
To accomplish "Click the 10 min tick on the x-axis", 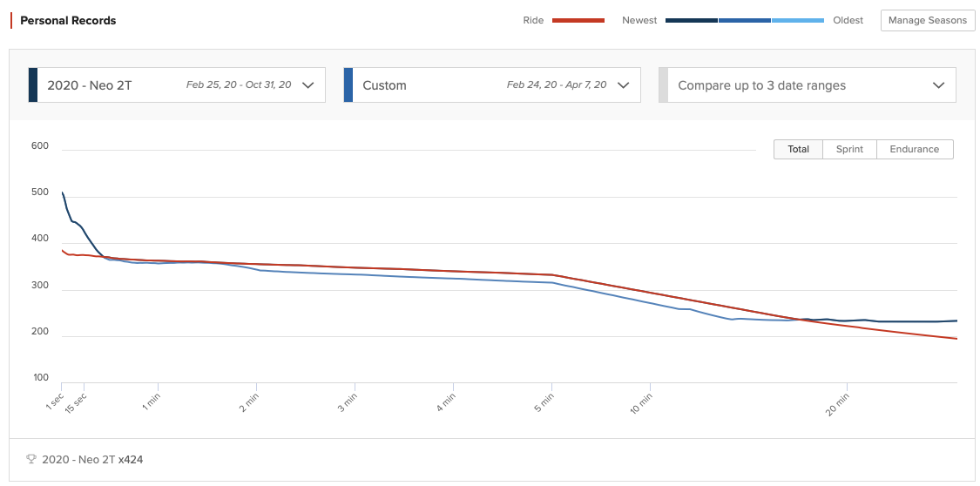I will 643,402.
